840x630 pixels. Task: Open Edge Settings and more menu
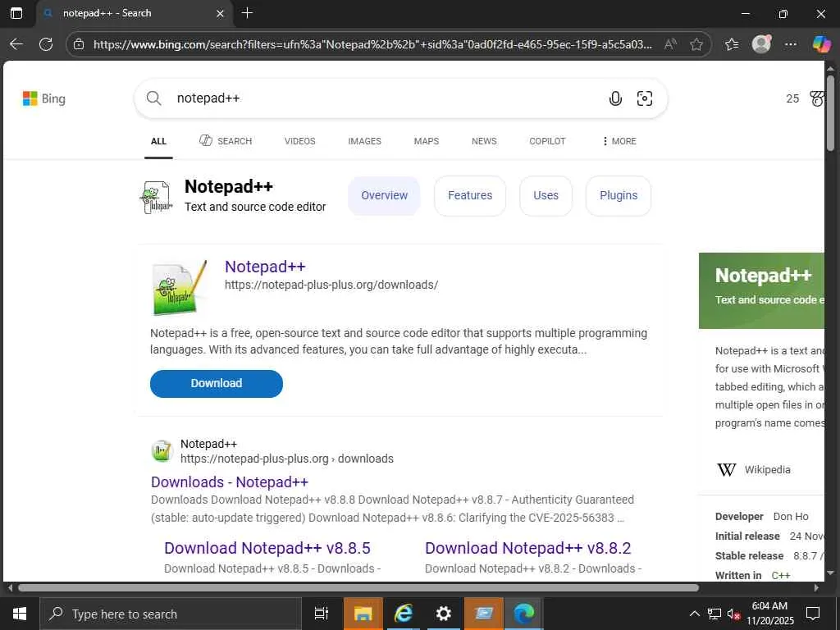point(790,44)
